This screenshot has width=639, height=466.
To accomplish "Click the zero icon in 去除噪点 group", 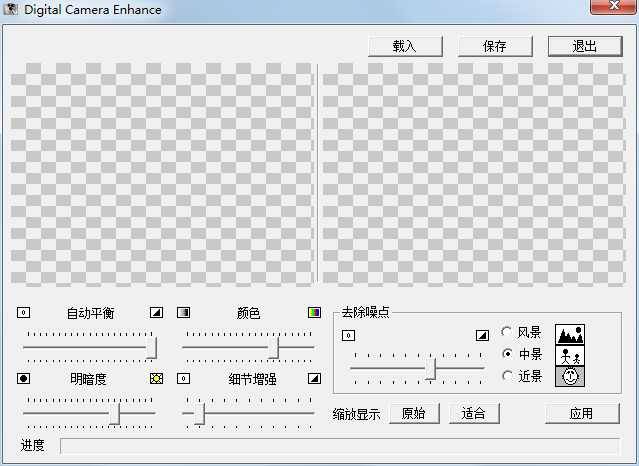I will point(348,335).
